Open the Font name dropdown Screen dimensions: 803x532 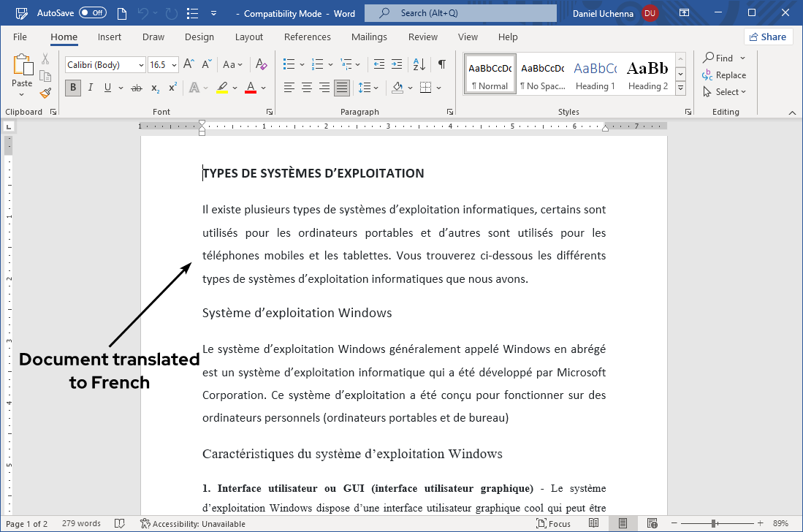pos(142,64)
